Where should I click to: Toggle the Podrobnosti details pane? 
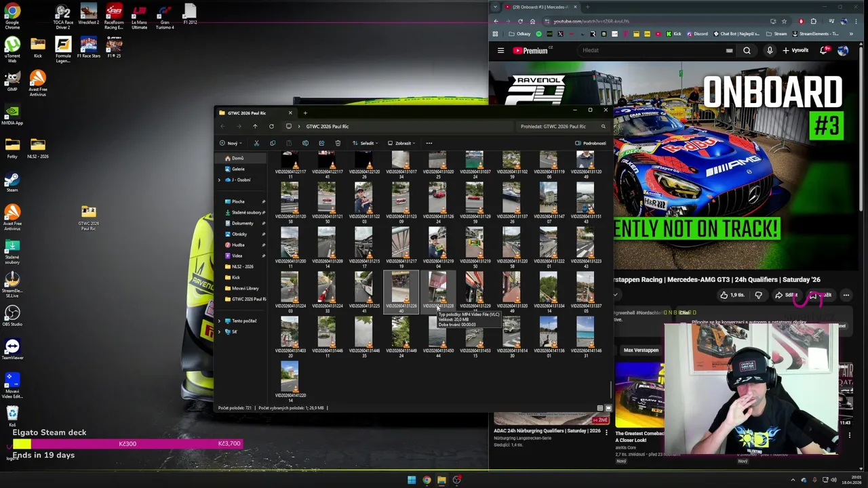point(591,143)
